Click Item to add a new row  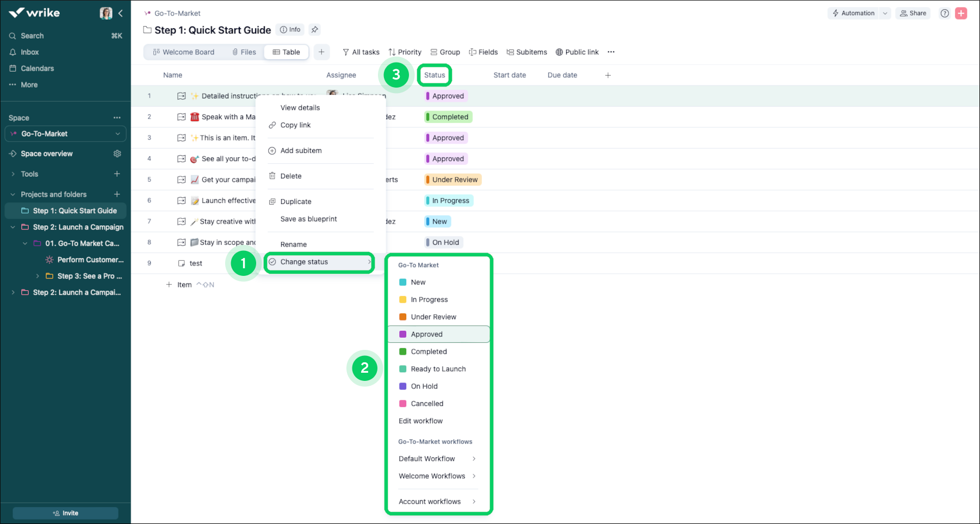coord(184,284)
